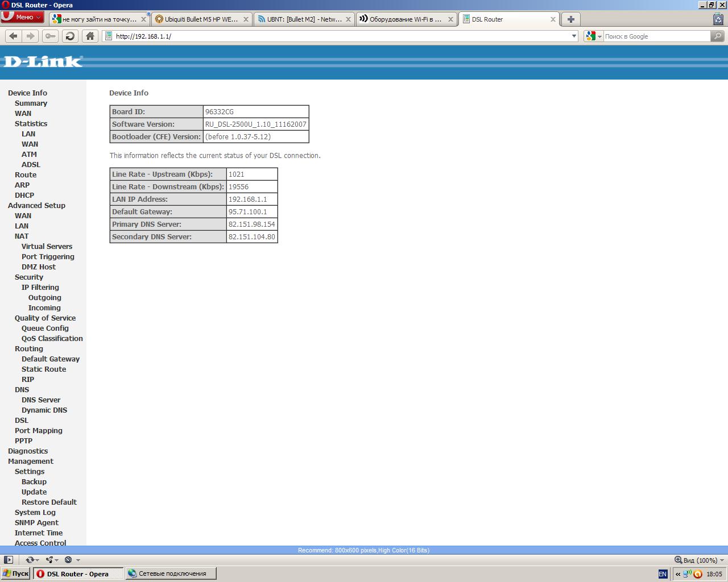Close the UBNT: [Bullet M2] tab

coord(348,19)
